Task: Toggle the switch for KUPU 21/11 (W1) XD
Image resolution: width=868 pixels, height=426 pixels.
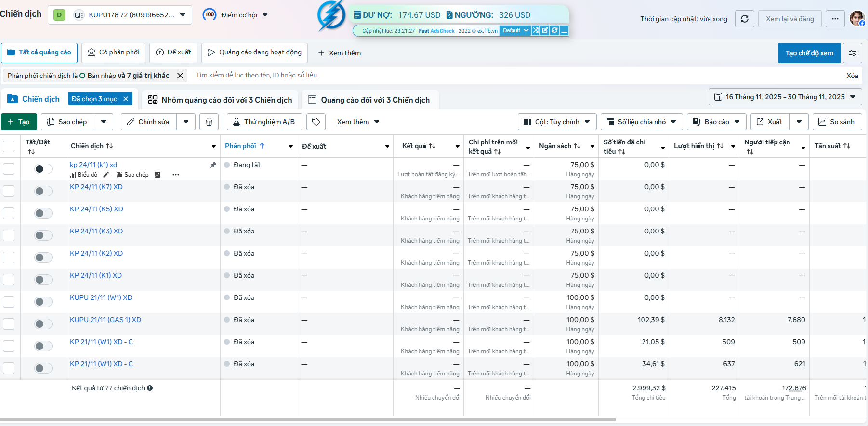Action: [43, 302]
